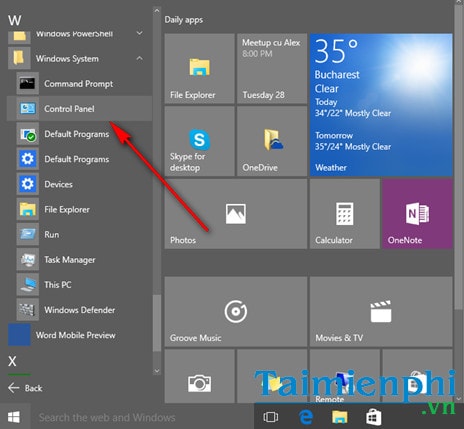This screenshot has width=464, height=429.
Task: Open File Explorer from the taskbar
Action: click(340, 417)
